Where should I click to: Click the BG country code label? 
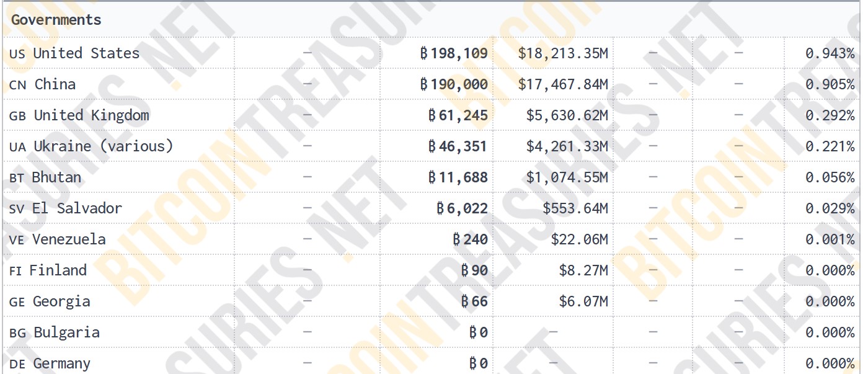tap(18, 334)
